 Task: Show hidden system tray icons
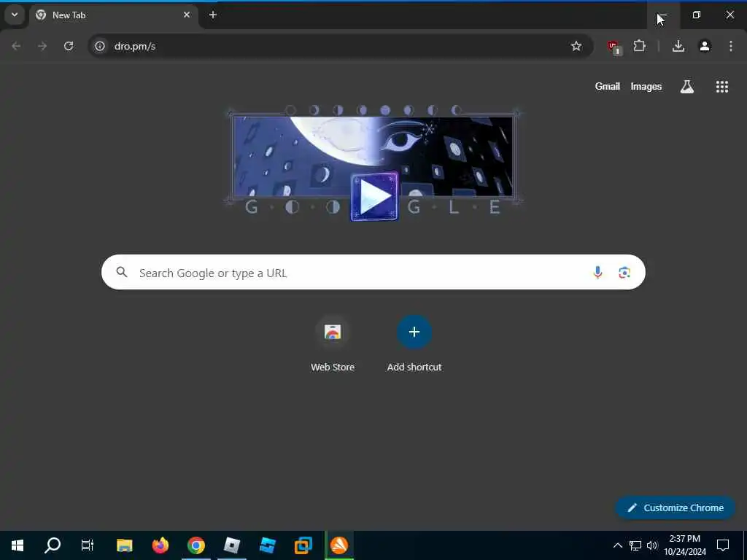(617, 545)
